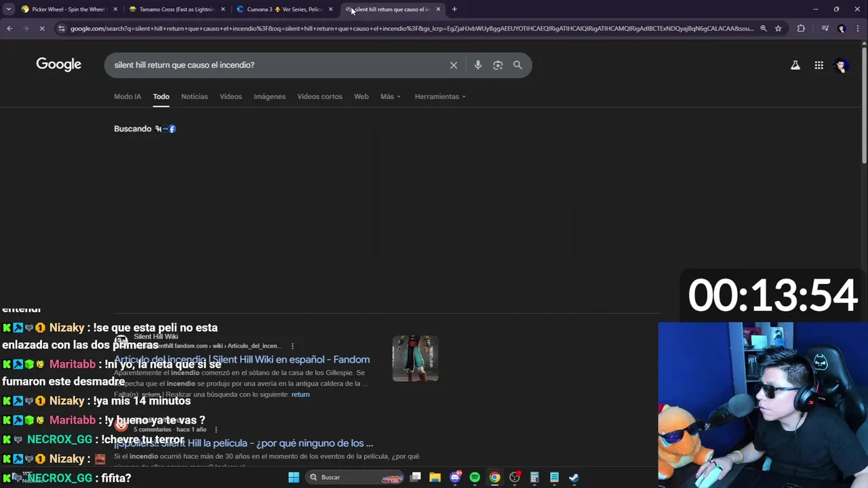Bookmark this page with star icon

point(778,28)
